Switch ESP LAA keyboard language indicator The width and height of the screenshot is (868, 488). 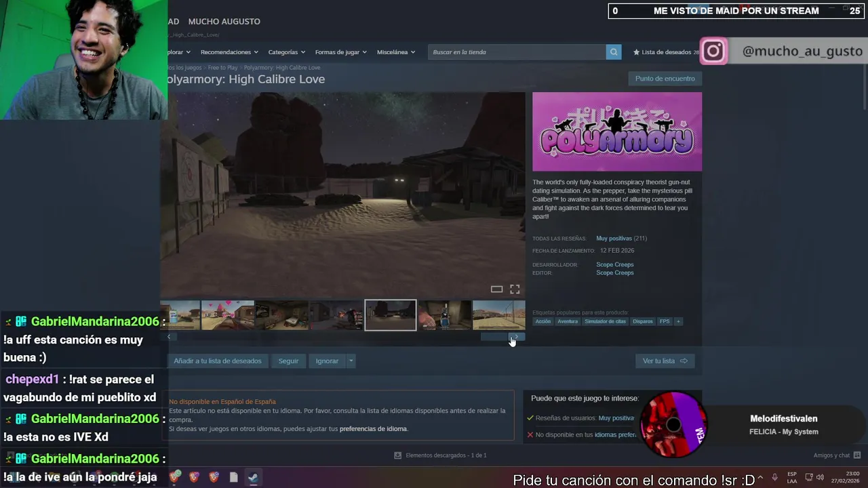coord(792,477)
